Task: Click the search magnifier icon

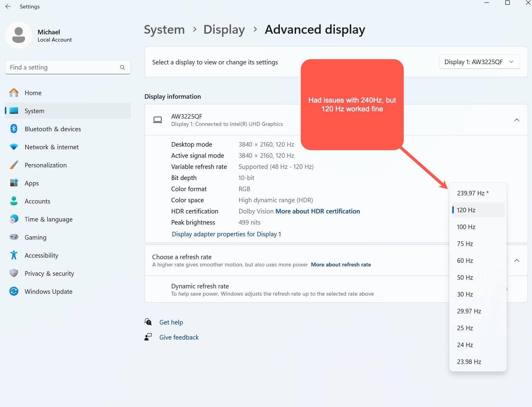Action: pos(122,67)
